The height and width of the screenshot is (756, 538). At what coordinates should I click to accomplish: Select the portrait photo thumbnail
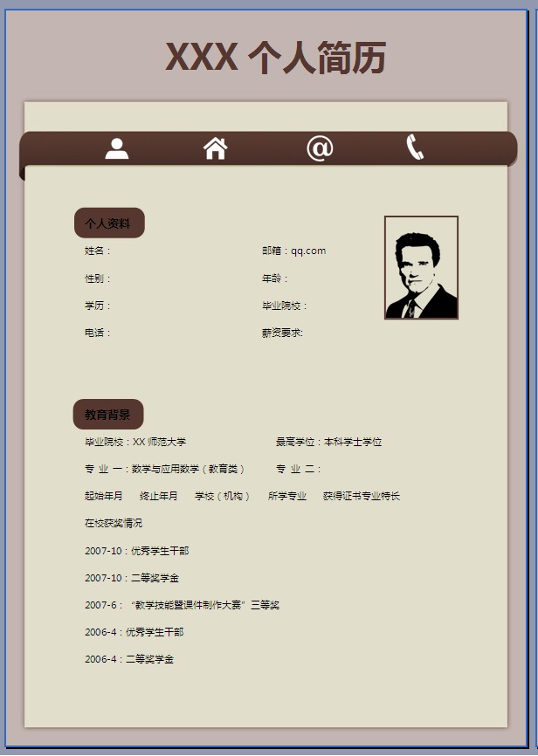click(421, 268)
